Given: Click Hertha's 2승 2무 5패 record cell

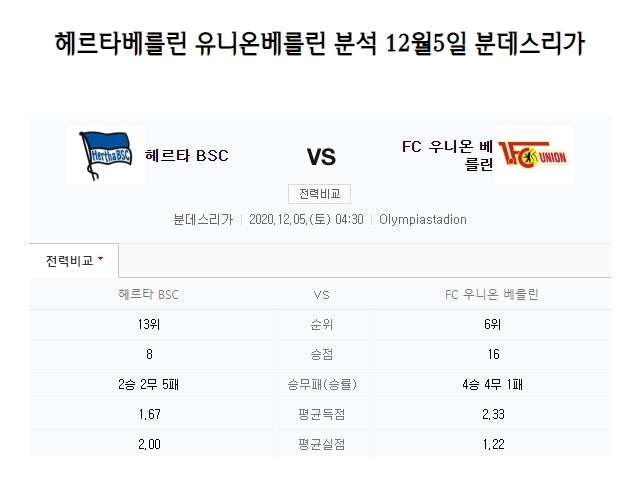Looking at the screenshot, I should pos(148,384).
